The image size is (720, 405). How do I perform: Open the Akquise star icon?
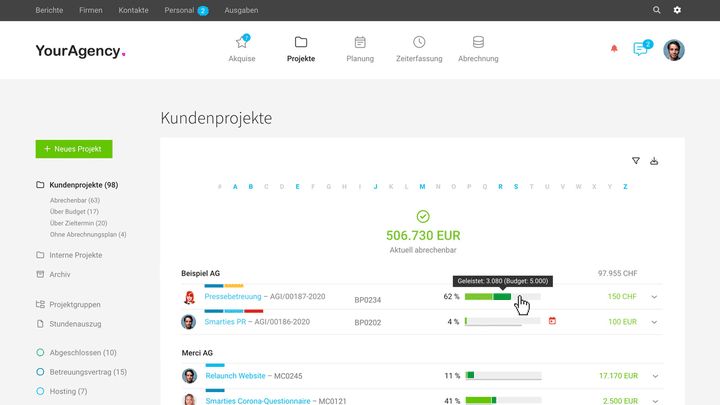point(241,43)
